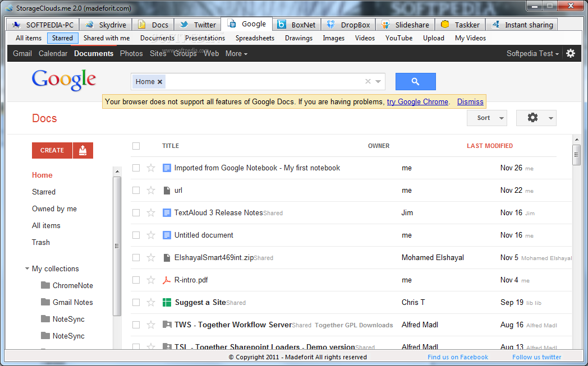Click the try Google Chrome link
The width and height of the screenshot is (588, 366).
coord(417,102)
